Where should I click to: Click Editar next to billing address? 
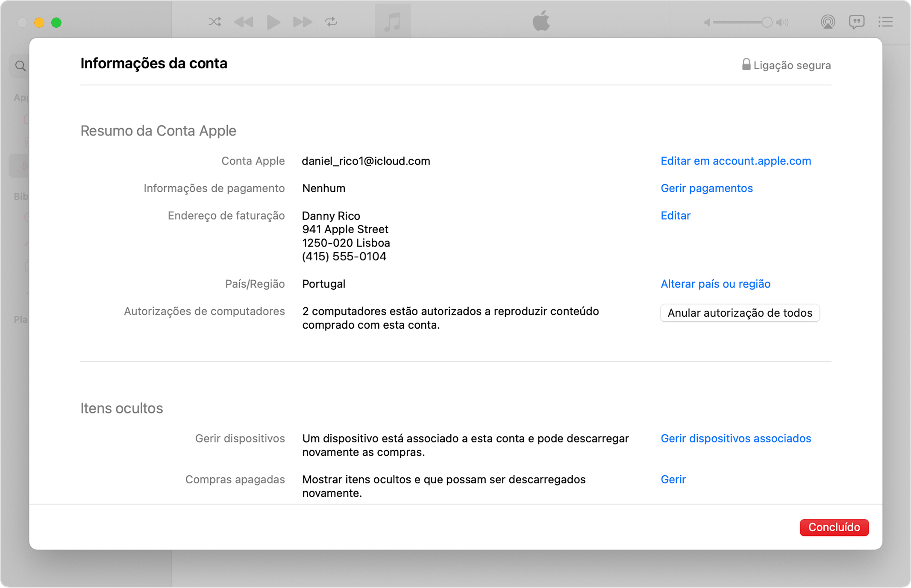click(676, 216)
